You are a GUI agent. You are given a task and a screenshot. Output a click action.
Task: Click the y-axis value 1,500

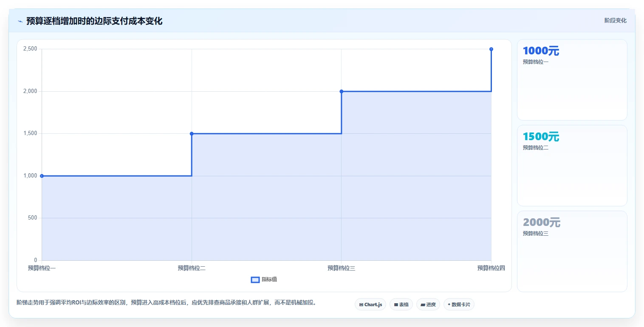(x=30, y=133)
